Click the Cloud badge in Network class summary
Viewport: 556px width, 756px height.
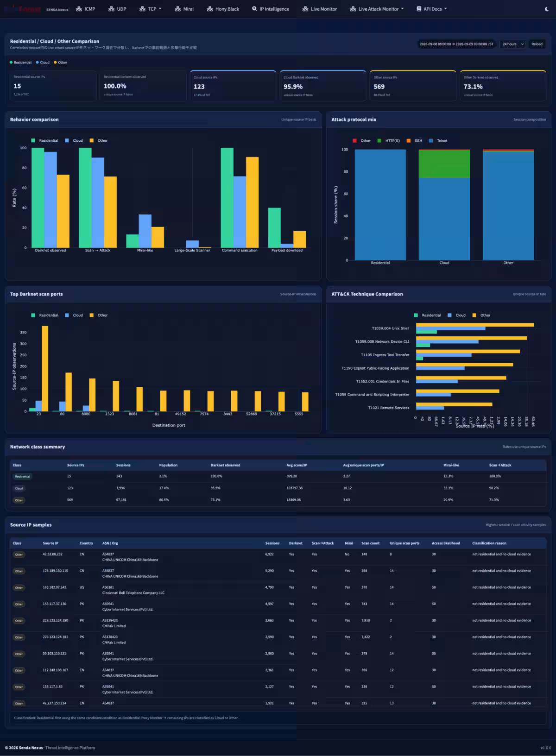[19, 488]
